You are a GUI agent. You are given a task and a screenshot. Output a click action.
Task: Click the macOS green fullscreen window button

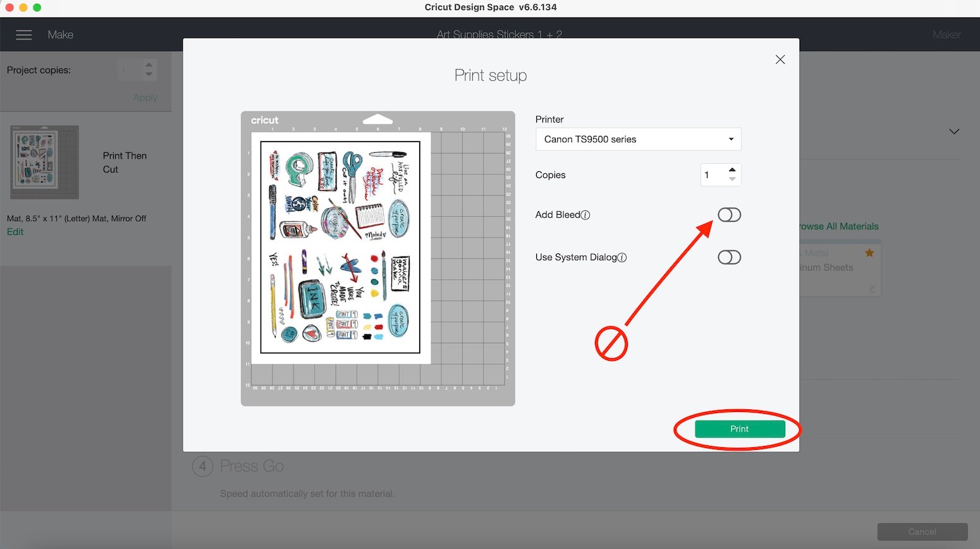[37, 8]
